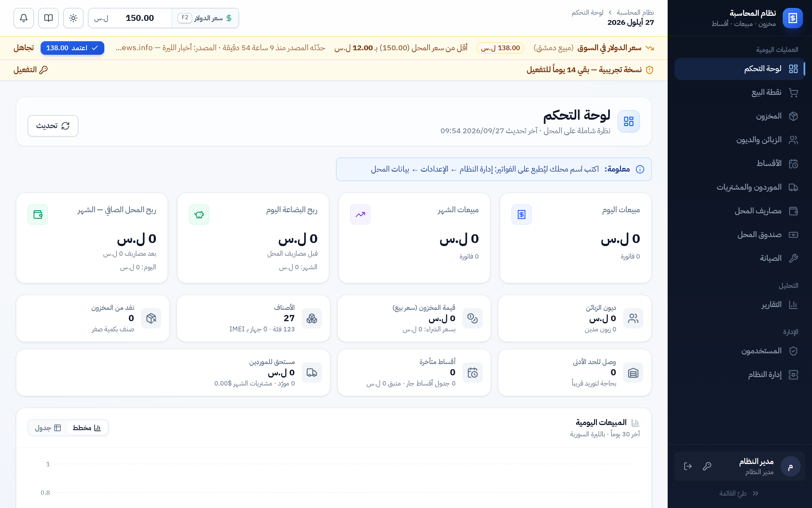Toggle light/dark theme sun icon
The image size is (812, 508).
[73, 18]
